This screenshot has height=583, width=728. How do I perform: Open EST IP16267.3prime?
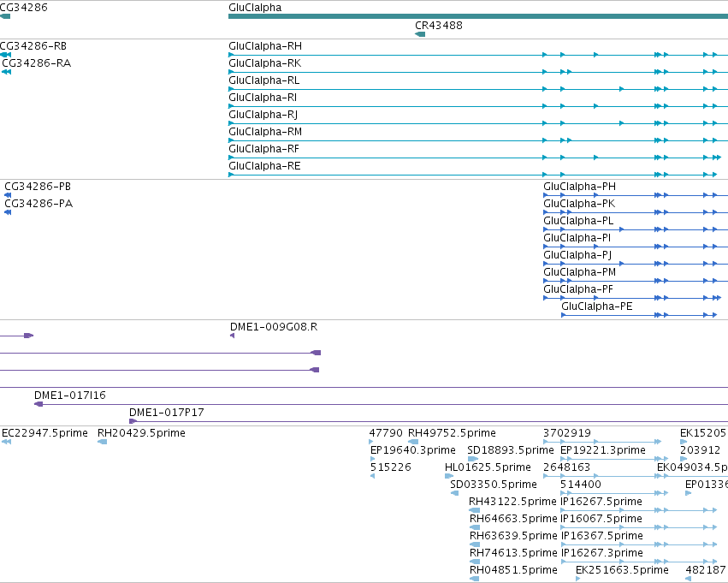tap(601, 553)
